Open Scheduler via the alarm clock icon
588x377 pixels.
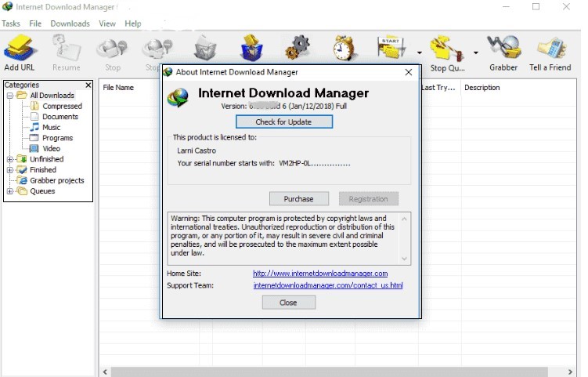click(x=344, y=48)
